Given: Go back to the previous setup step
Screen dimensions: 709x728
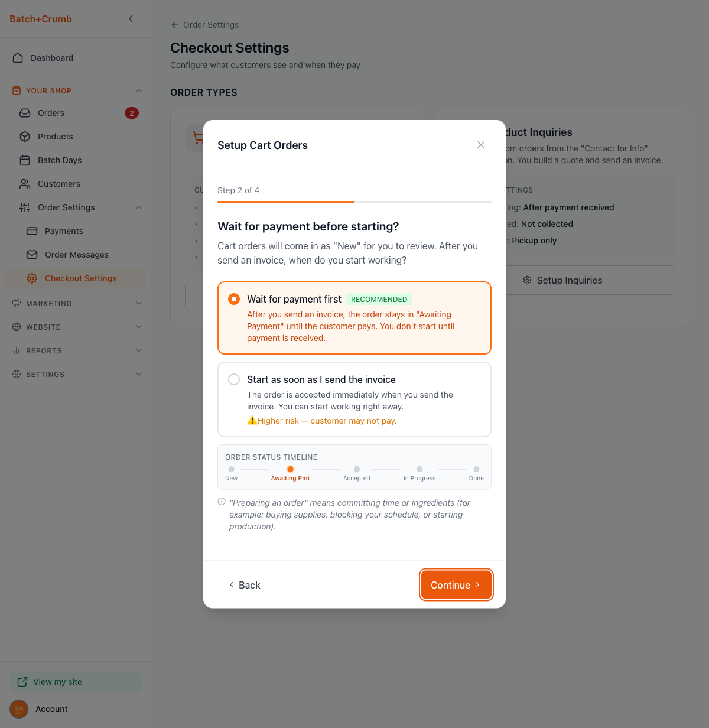Looking at the screenshot, I should pos(245,585).
